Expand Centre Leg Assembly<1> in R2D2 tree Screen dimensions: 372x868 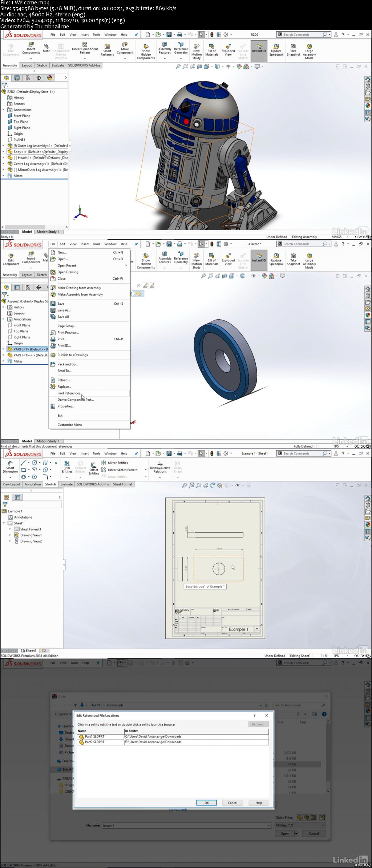[4, 164]
